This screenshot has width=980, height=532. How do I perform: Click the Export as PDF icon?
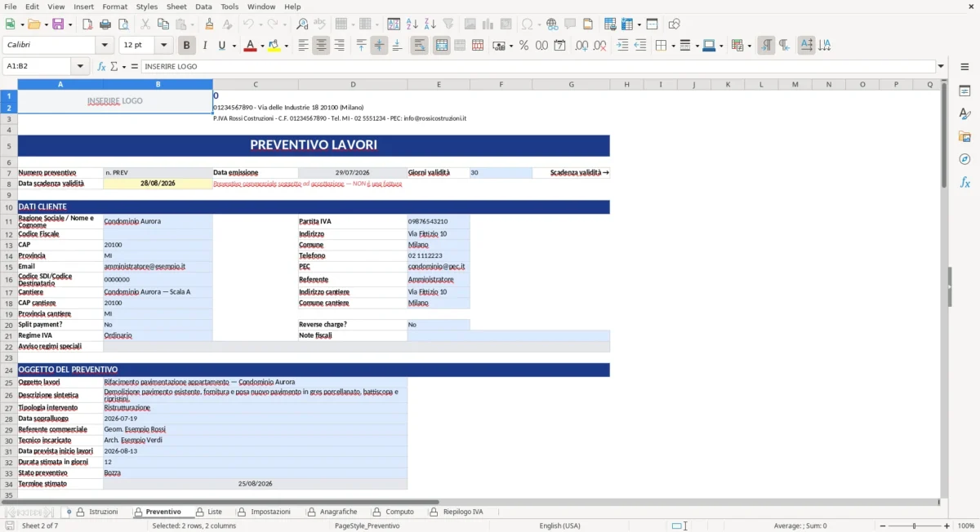click(x=87, y=24)
